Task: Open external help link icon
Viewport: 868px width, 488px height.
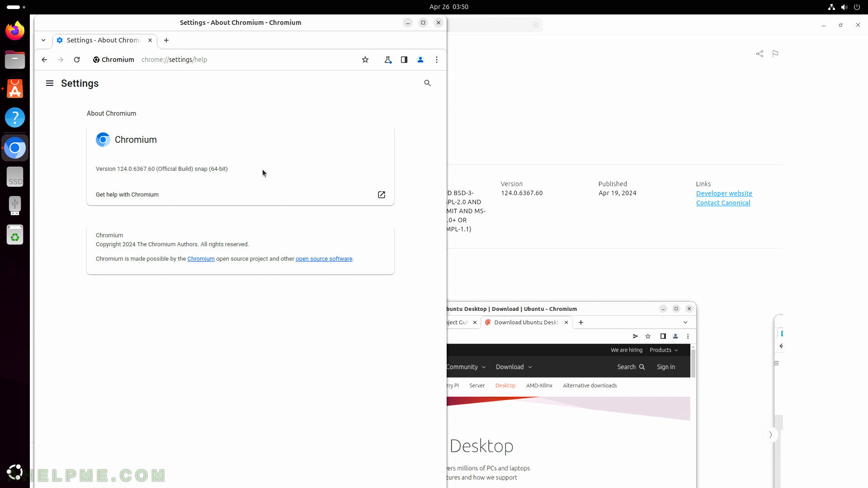Action: point(382,195)
